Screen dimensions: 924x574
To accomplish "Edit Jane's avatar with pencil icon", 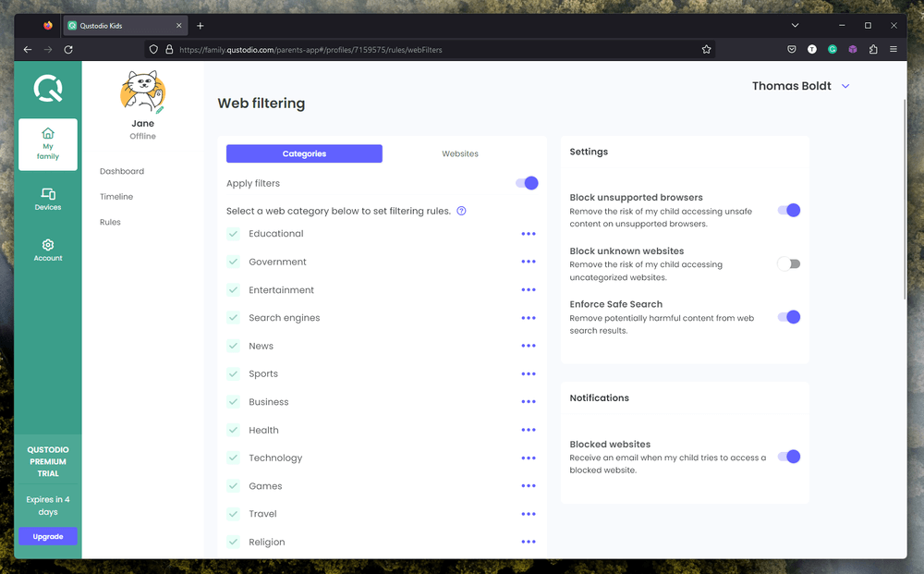I will point(160,110).
